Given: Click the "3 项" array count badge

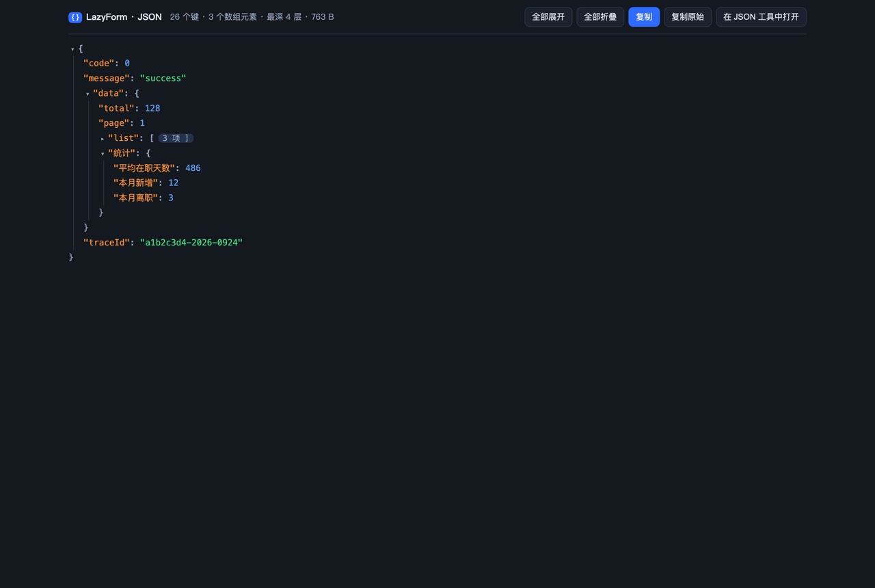Looking at the screenshot, I should 176,138.
